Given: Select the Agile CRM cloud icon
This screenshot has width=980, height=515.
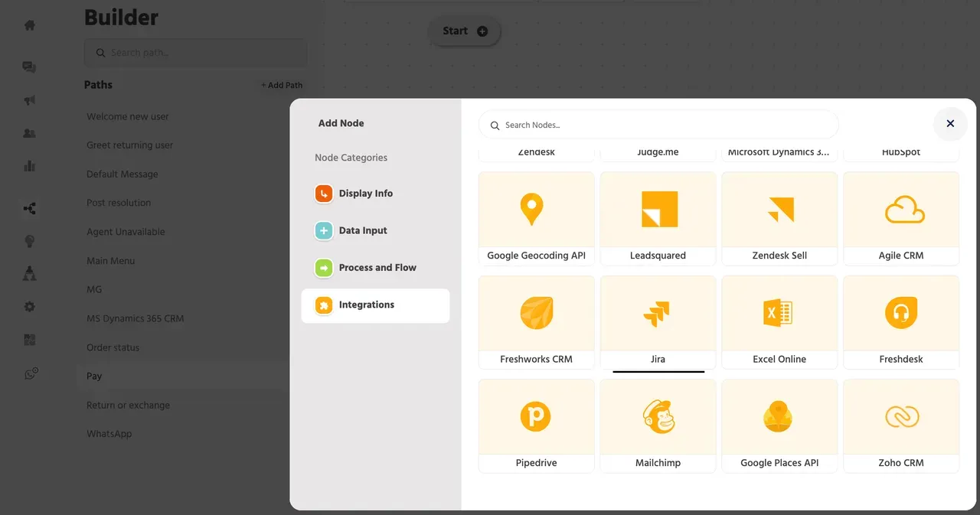Looking at the screenshot, I should (x=904, y=210).
